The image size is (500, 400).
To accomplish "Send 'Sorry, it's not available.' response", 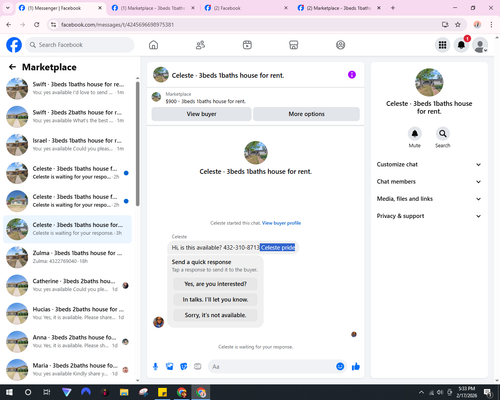I will 215,315.
